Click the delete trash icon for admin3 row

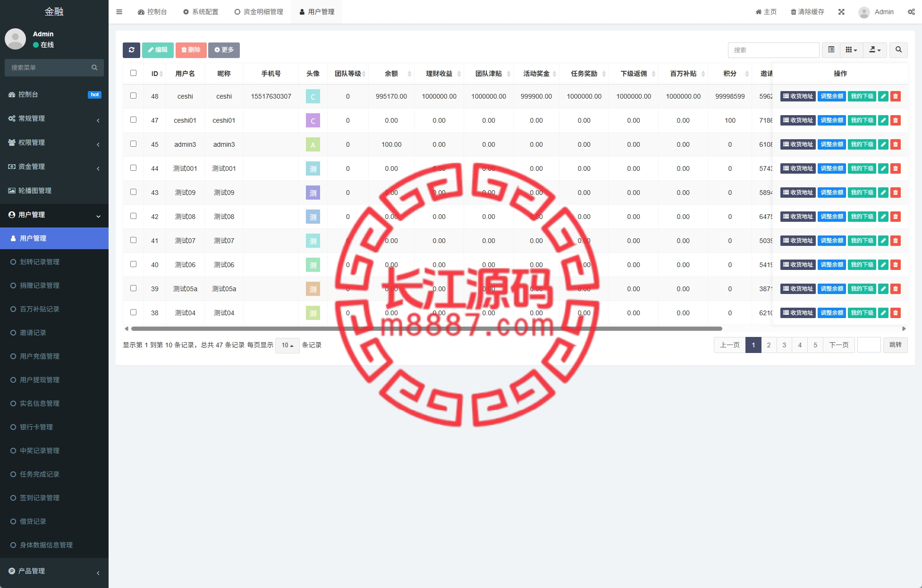(x=896, y=144)
